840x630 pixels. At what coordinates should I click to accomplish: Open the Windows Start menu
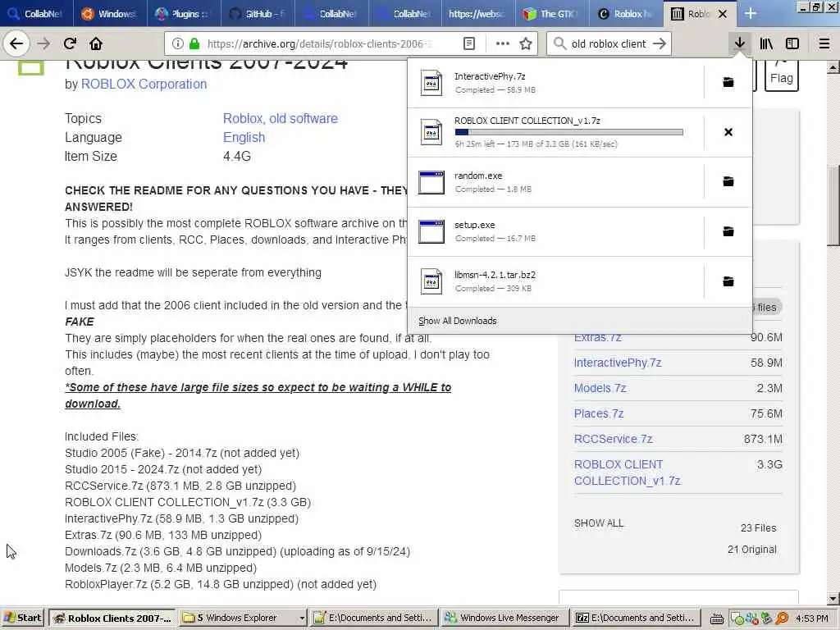[23, 618]
